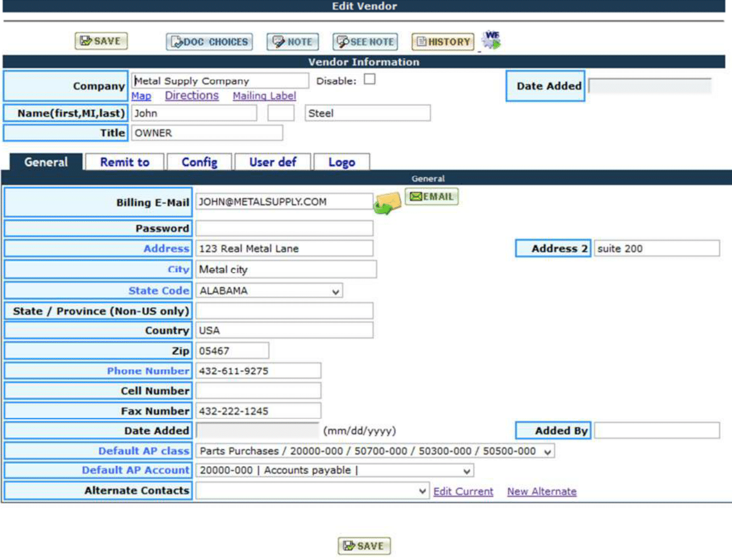Switch to the Config tab
Viewport: 732px width, 560px height.
[x=199, y=163]
